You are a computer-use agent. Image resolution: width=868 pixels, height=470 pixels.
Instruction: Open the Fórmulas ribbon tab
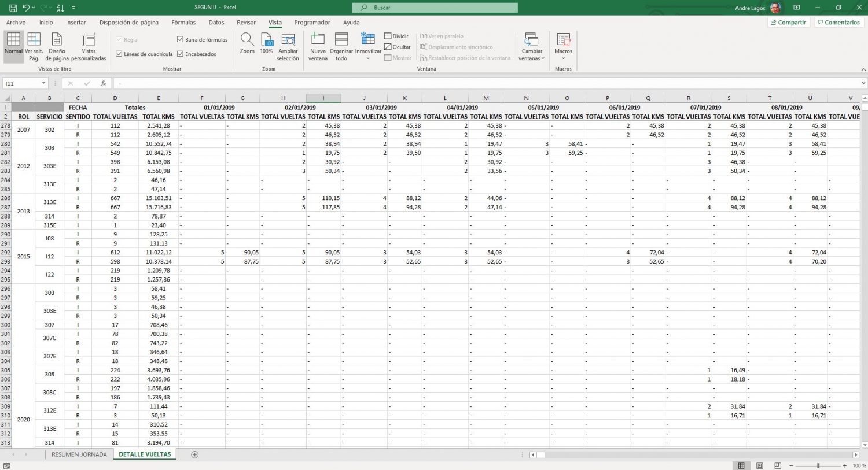pos(183,23)
